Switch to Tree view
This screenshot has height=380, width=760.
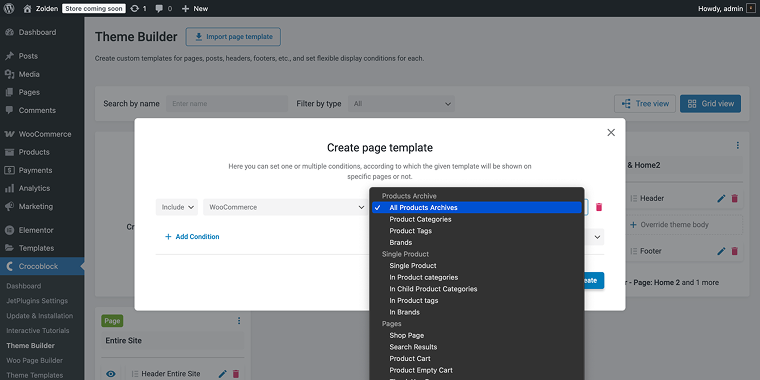[x=645, y=104]
